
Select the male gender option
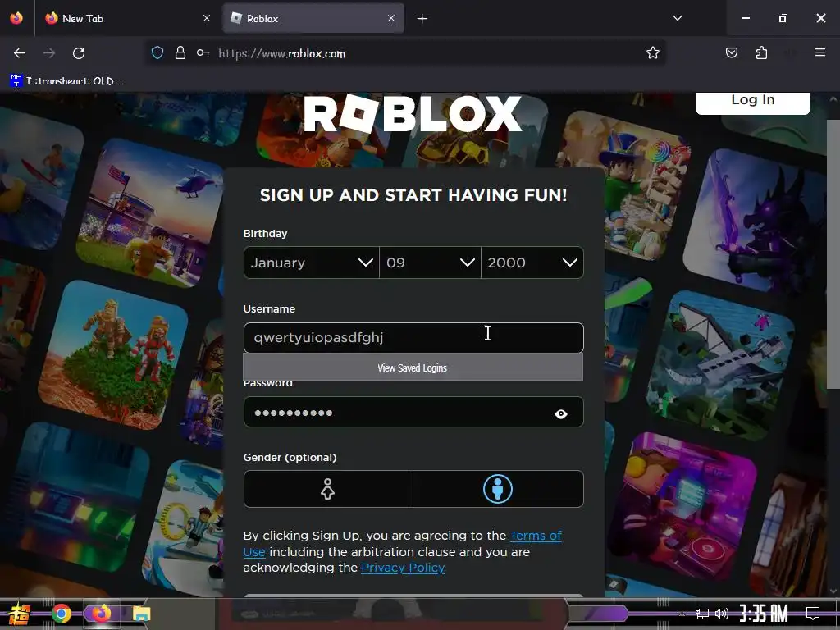click(498, 489)
